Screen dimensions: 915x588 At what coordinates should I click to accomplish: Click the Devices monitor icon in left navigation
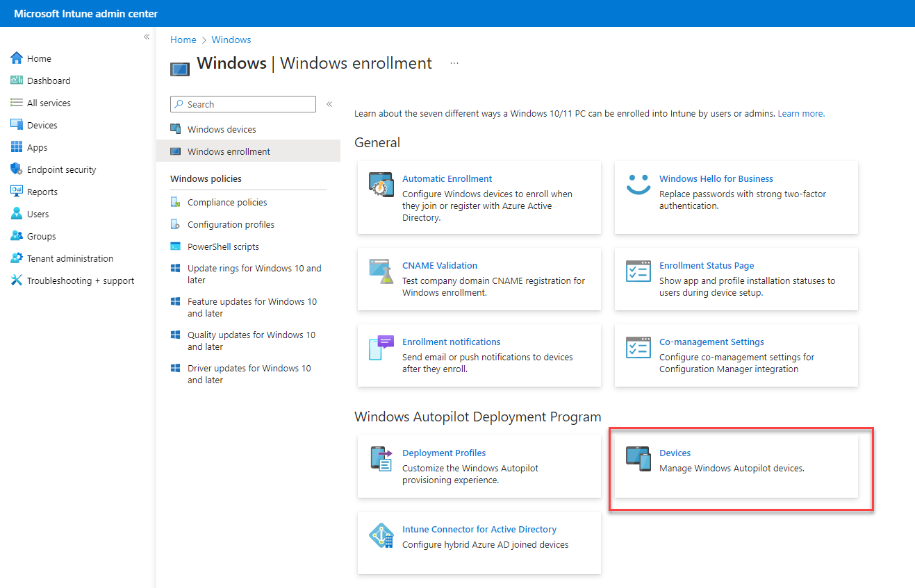coord(17,125)
